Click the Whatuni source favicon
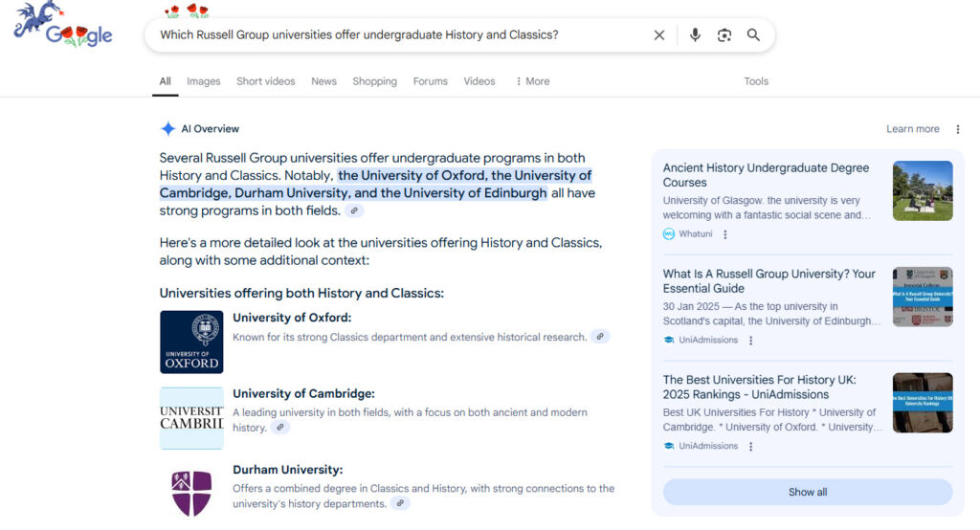 [x=669, y=233]
